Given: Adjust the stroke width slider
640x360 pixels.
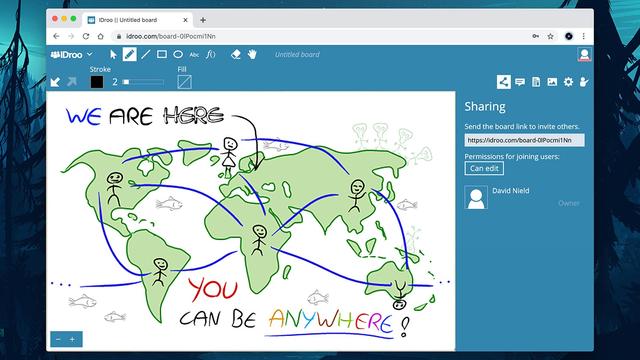Looking at the screenshot, I should coord(143,82).
